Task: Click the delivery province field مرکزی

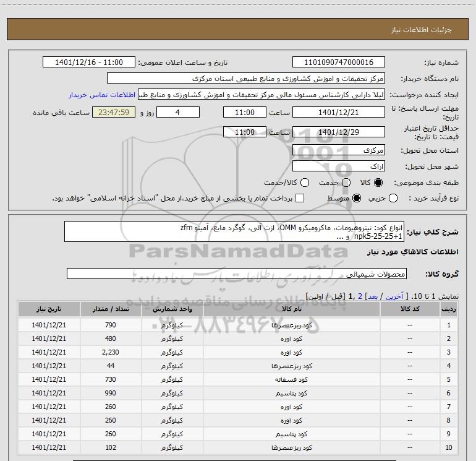Action: pyautogui.click(x=339, y=150)
